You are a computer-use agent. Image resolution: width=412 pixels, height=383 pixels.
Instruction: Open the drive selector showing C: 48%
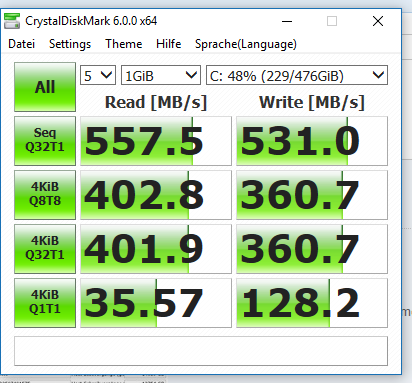pos(297,75)
